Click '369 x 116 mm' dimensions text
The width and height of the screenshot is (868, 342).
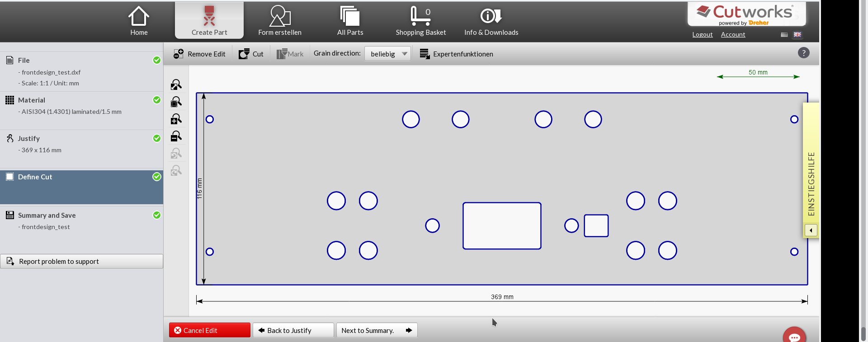coord(41,150)
